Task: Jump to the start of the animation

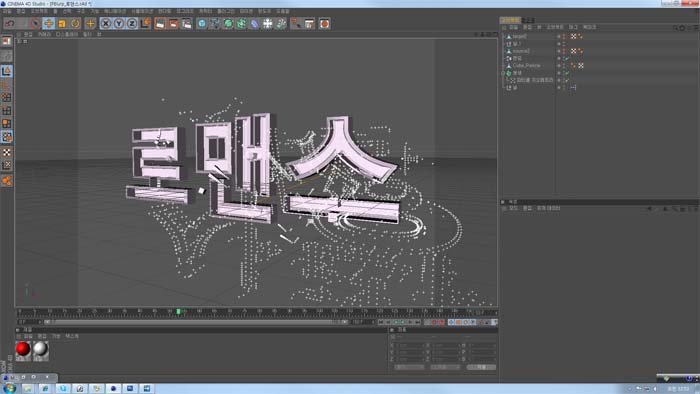Action: [x=381, y=322]
